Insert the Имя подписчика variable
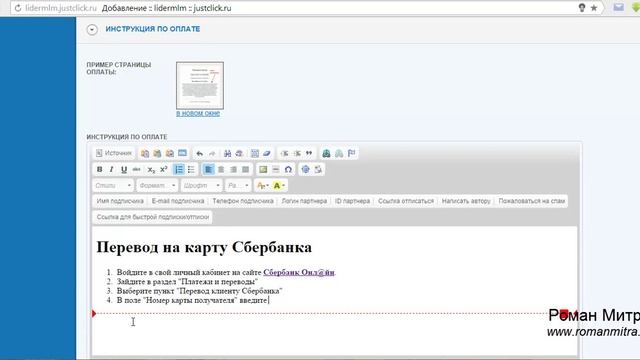The height and width of the screenshot is (360, 640). [x=120, y=201]
